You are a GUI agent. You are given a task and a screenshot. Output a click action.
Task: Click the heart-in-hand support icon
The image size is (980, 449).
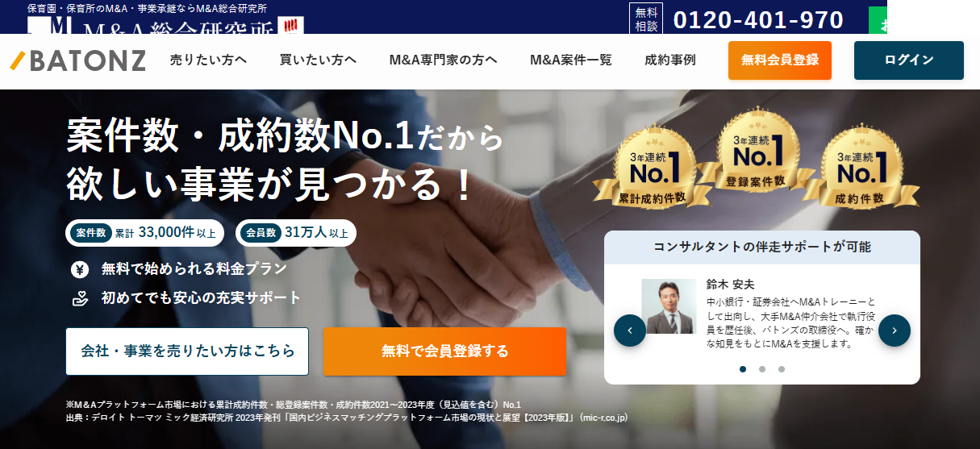point(80,298)
